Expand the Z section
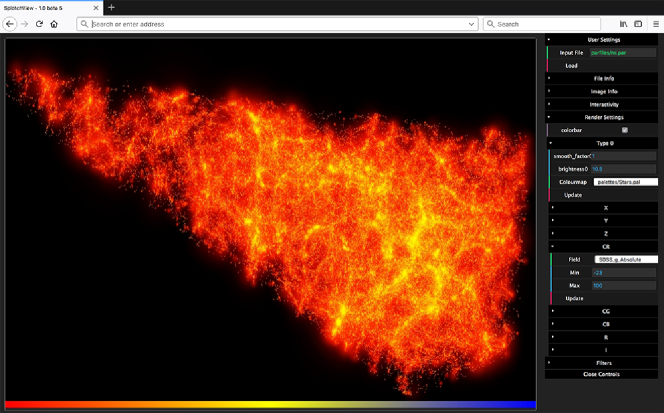The height and width of the screenshot is (413, 664). [605, 234]
